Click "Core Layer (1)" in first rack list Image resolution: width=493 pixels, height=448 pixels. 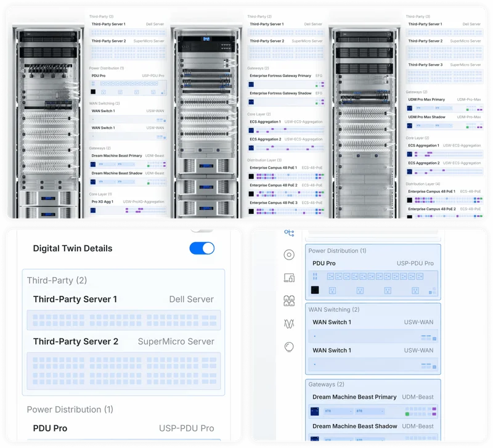point(100,194)
